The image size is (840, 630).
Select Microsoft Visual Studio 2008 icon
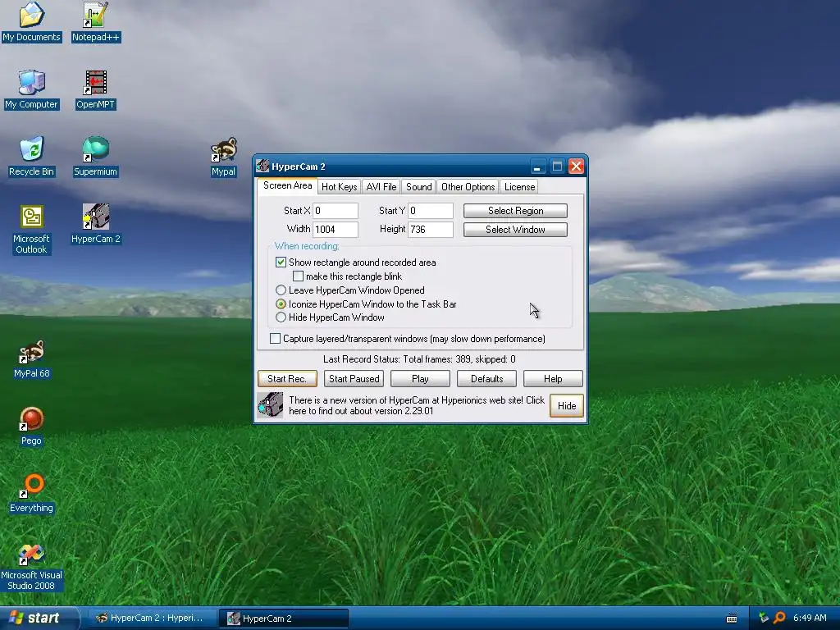[31, 567]
